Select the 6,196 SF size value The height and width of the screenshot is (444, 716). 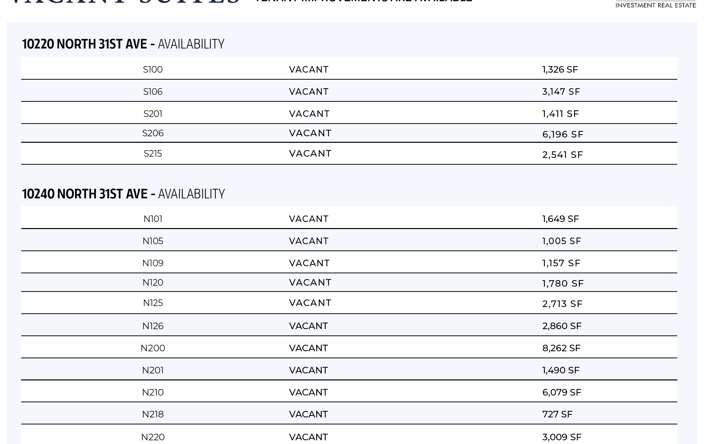(x=563, y=134)
